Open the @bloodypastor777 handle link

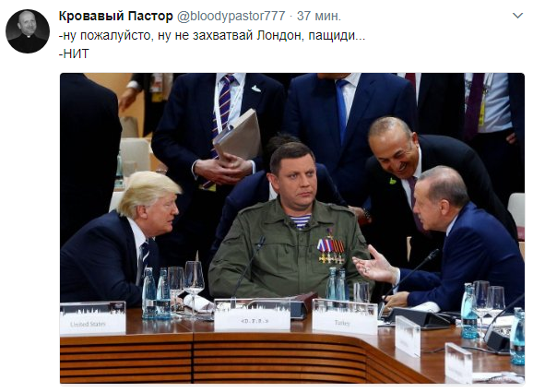click(231, 16)
